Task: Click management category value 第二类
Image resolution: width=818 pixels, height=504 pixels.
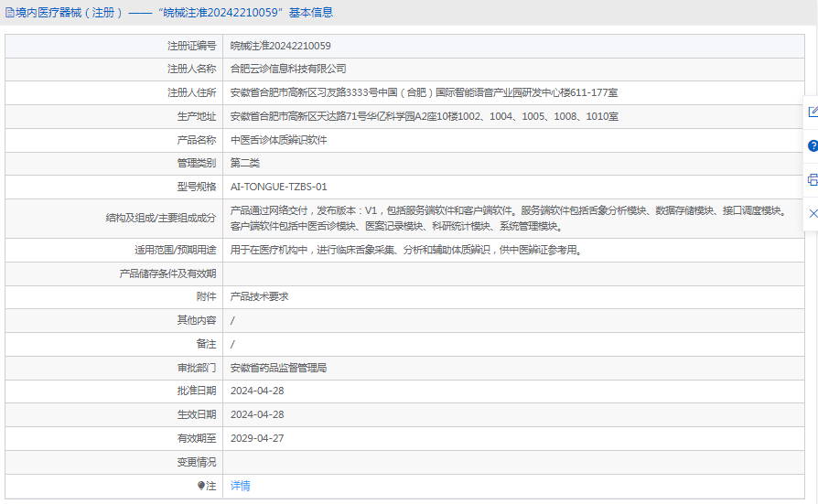Action: (x=244, y=163)
